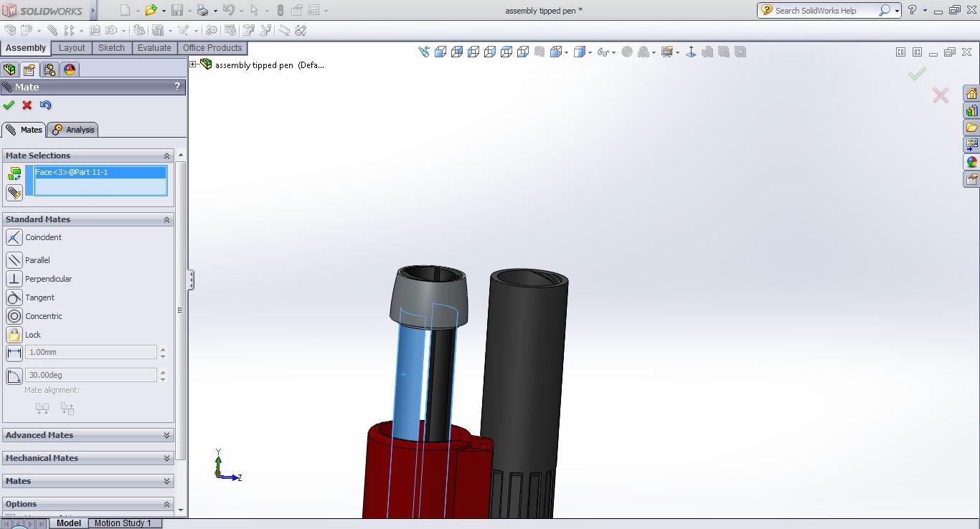Toggle the Lock mate option
This screenshot has width=980, height=529.
tap(14, 335)
